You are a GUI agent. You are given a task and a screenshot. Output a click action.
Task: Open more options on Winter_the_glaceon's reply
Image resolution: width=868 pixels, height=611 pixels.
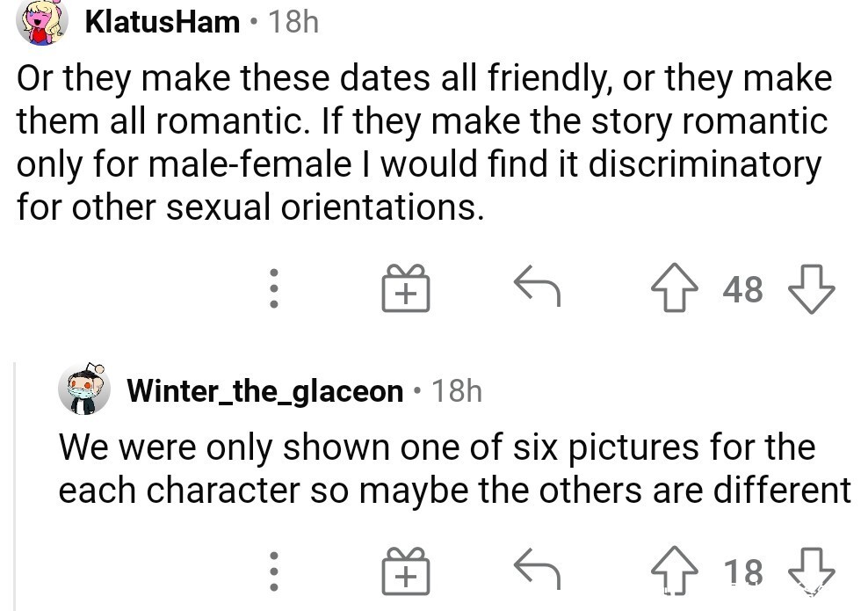pyautogui.click(x=273, y=571)
